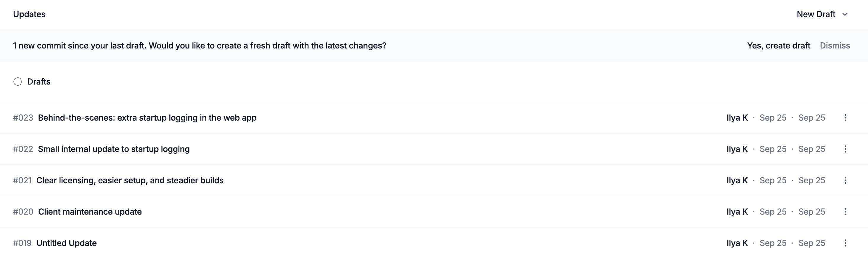Click the #023 draft number

coord(23,118)
